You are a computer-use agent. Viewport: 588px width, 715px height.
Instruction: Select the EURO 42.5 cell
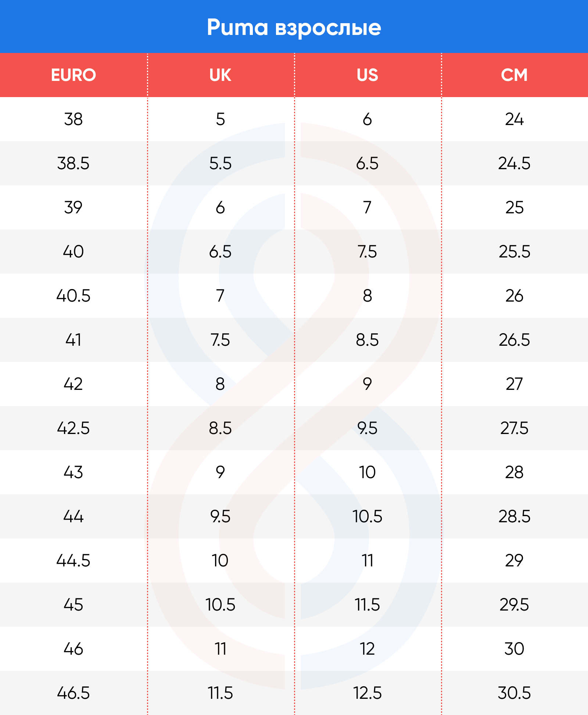coord(73,428)
